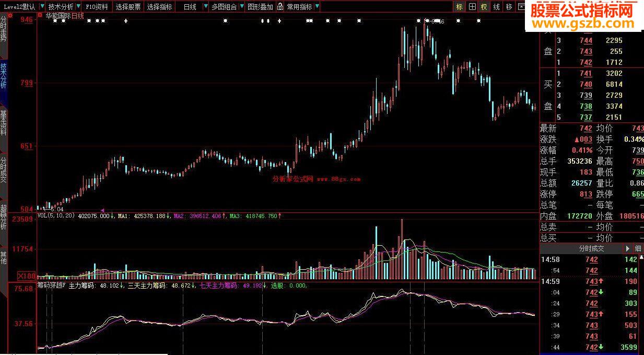Select the 移 move-chart tool
Screen dimensions: 644x355
[509, 7]
